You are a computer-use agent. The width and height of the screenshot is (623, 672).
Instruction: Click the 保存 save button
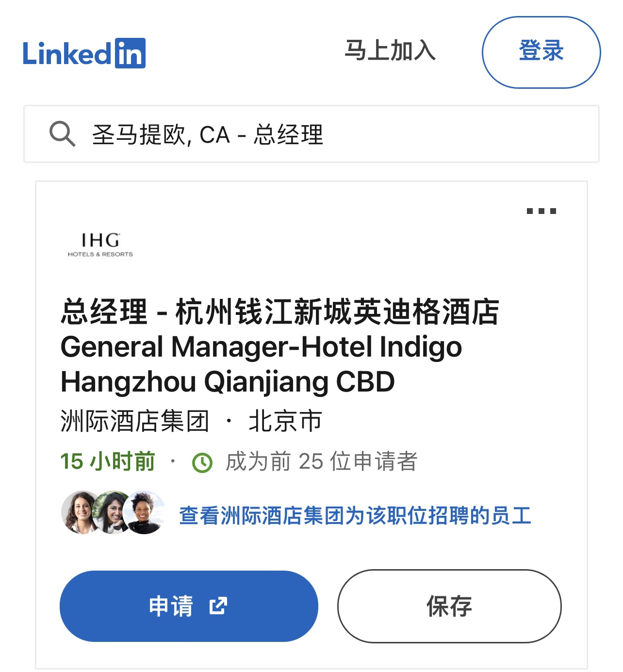[x=449, y=606]
